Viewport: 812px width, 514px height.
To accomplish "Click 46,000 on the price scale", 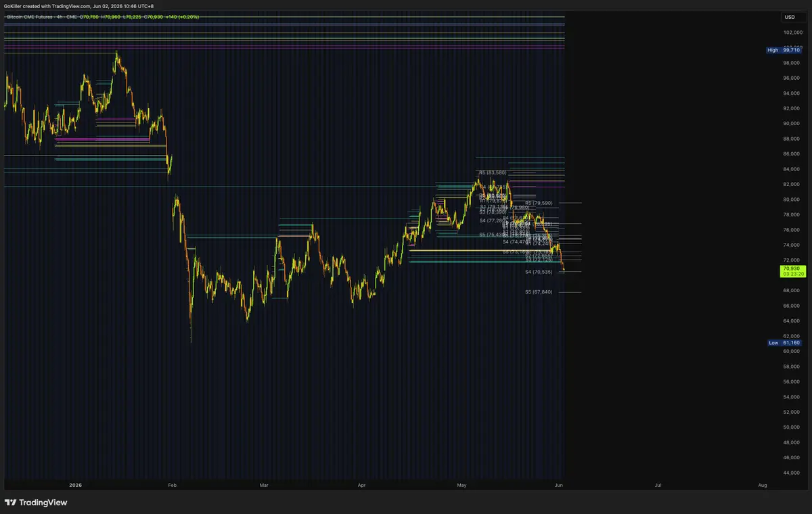I will 791,457.
